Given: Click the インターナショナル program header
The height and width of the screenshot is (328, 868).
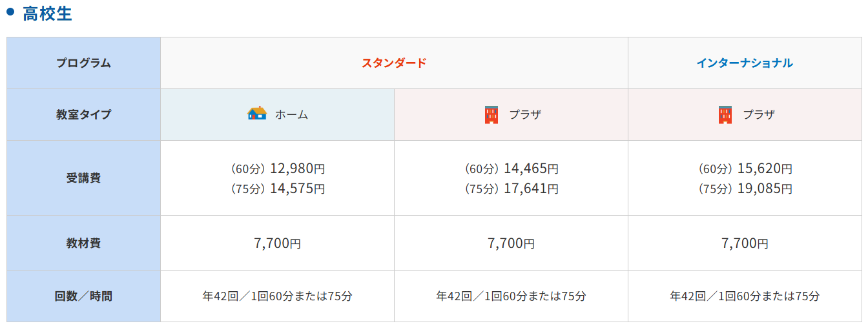Looking at the screenshot, I should click(745, 63).
